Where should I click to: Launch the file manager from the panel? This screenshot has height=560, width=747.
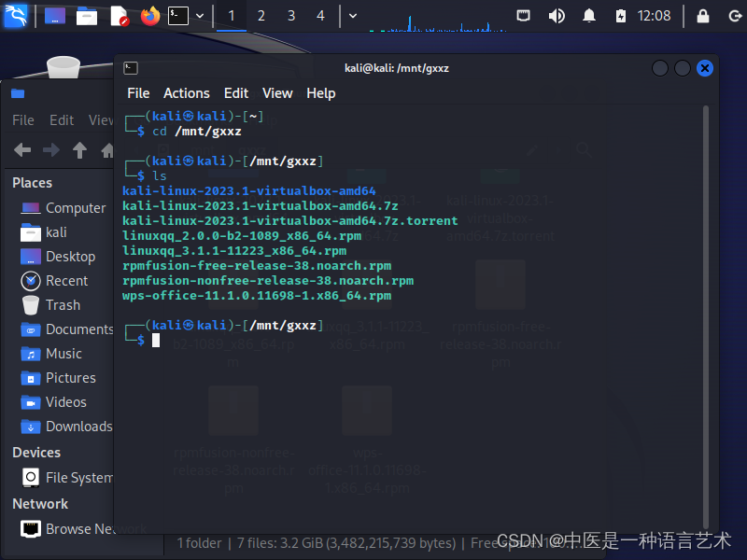pyautogui.click(x=87, y=16)
